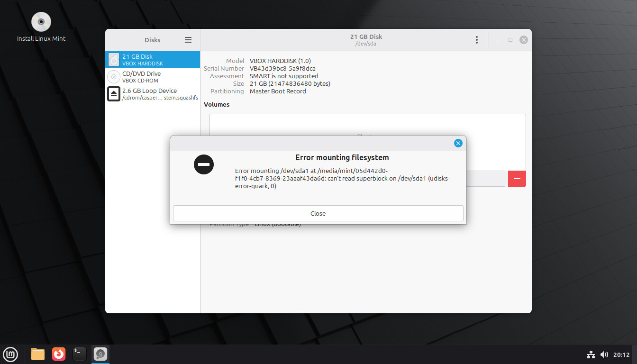Select the CD/DVD Drive in sidebar
This screenshot has width=637, height=364.
153,77
